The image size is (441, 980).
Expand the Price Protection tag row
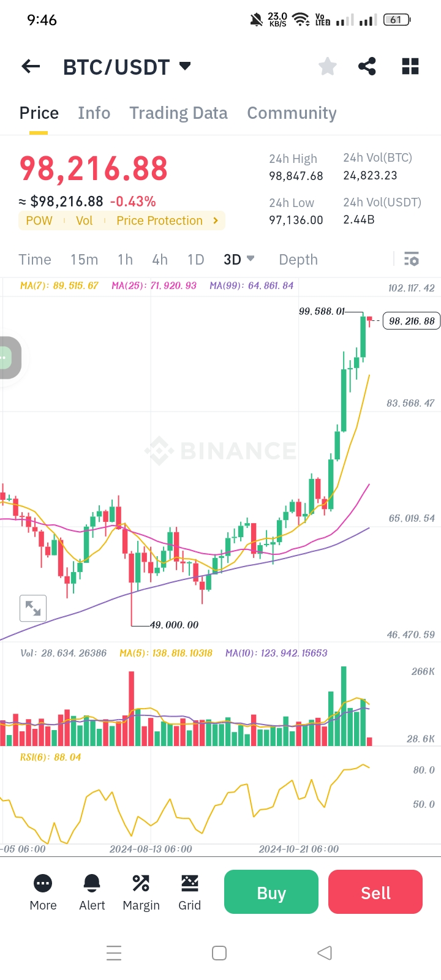coord(216,221)
